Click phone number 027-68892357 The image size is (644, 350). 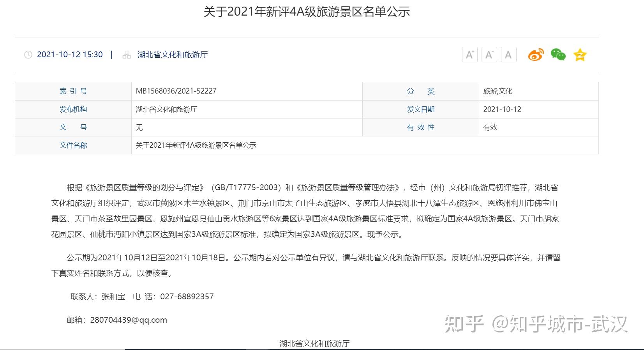[x=187, y=297]
